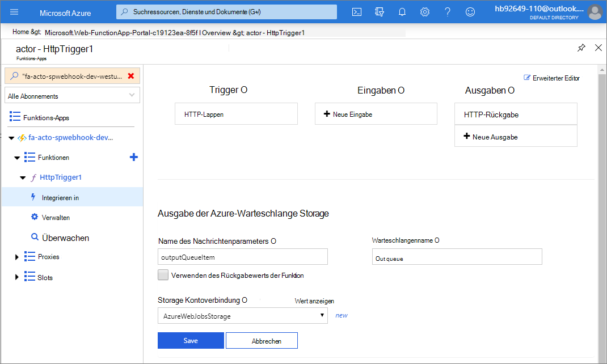Click the plus icon next to Funktionen
This screenshot has width=607, height=364.
133,157
